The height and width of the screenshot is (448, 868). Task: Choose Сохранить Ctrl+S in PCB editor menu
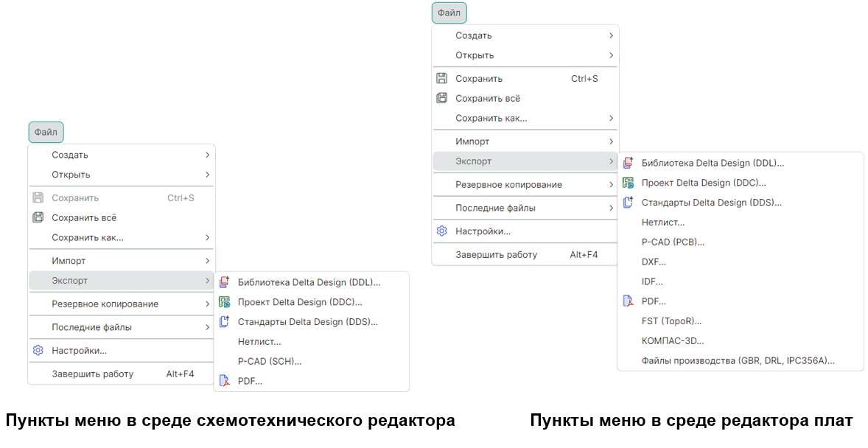[x=525, y=79]
